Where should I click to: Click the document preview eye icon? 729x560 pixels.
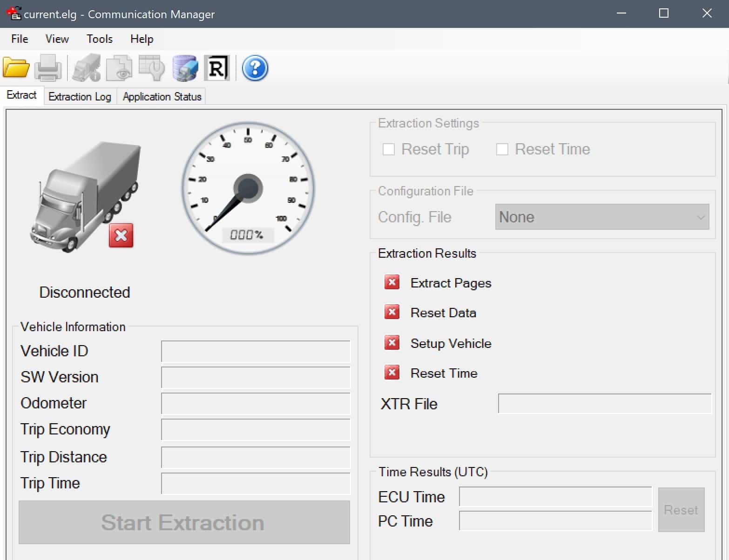click(119, 68)
